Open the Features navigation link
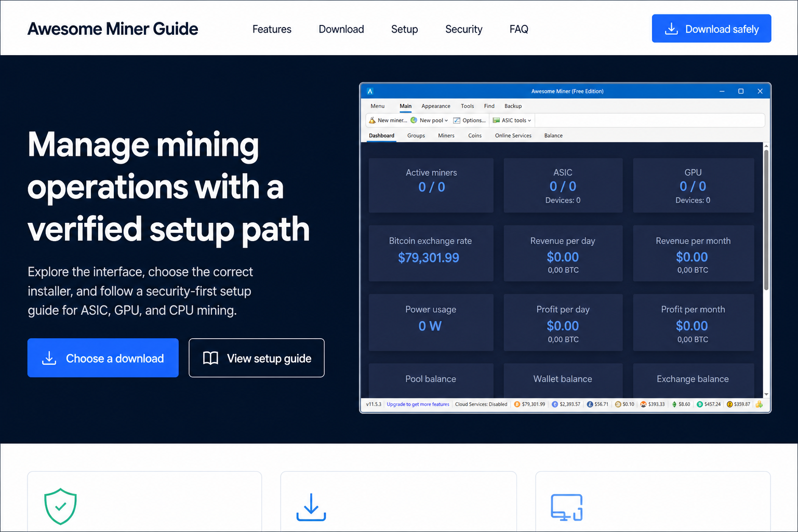This screenshot has width=798, height=532. click(x=272, y=29)
